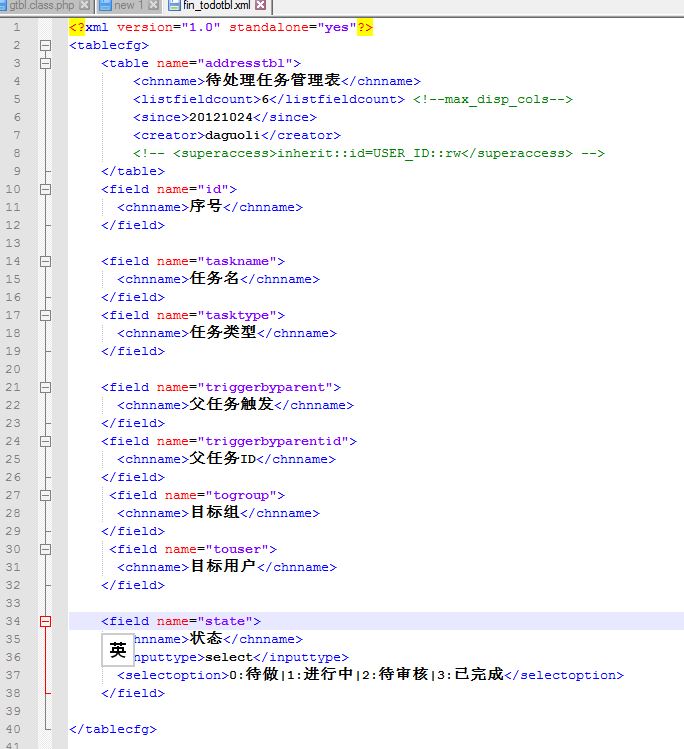684x749 pixels.
Task: Click the 英 input method indicator
Action: click(118, 650)
